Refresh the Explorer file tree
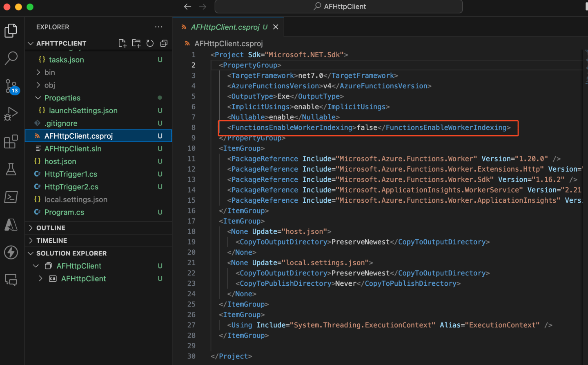This screenshot has height=365, width=588. click(150, 43)
